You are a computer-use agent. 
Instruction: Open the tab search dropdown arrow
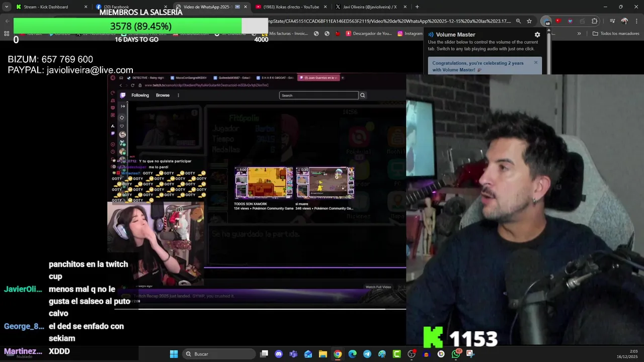point(7,7)
